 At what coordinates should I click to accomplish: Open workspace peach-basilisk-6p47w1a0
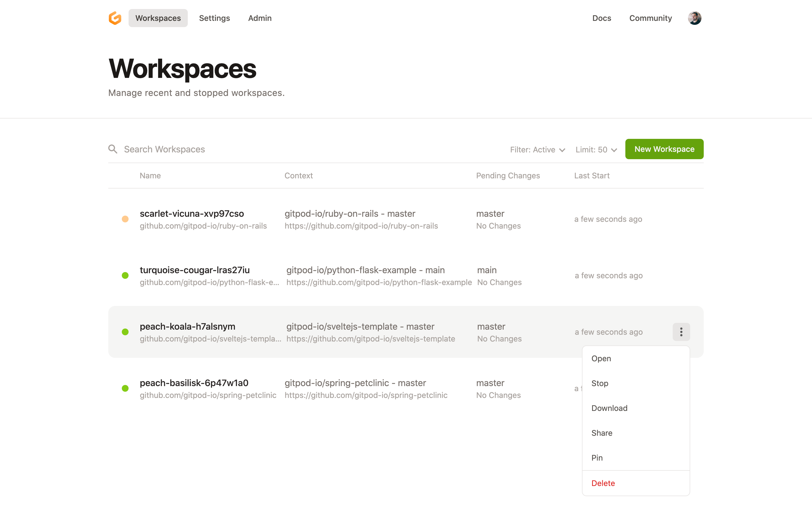tap(194, 383)
